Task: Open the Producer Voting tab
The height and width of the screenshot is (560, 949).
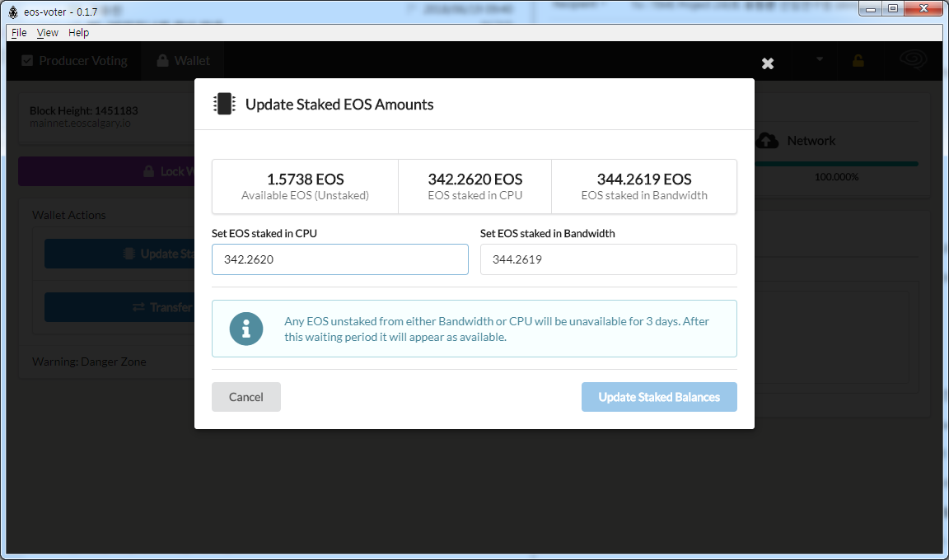Action: (74, 61)
